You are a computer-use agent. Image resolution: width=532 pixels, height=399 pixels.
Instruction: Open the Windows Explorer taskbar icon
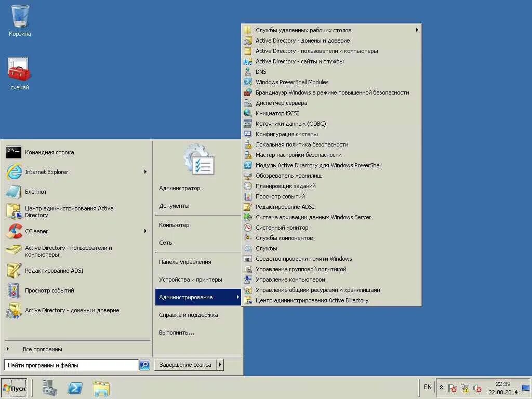click(x=101, y=388)
